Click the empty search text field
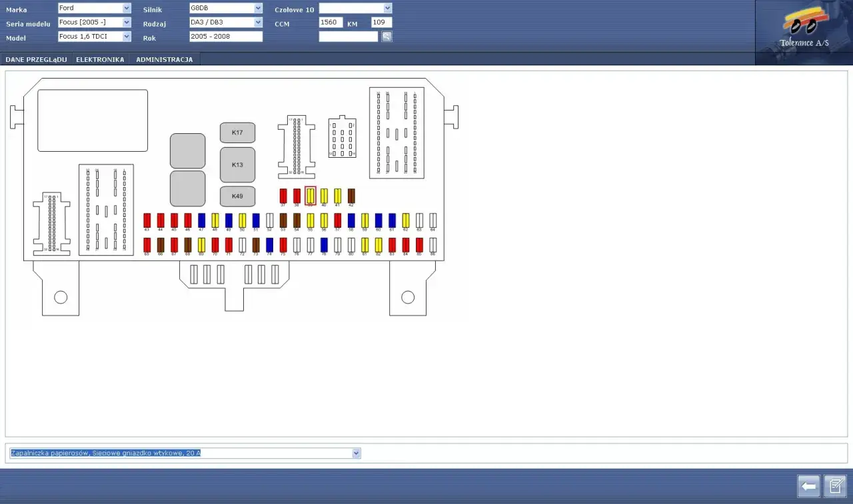The image size is (853, 504). 349,37
